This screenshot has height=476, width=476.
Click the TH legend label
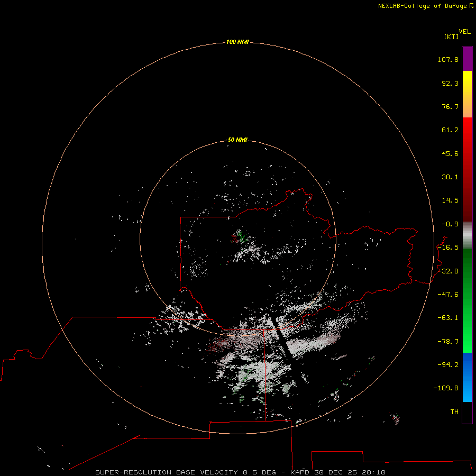tap(454, 412)
